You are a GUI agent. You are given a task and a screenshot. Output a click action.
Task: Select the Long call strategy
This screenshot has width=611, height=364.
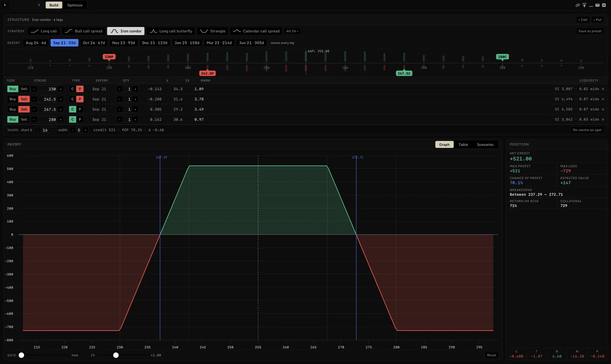coord(44,31)
